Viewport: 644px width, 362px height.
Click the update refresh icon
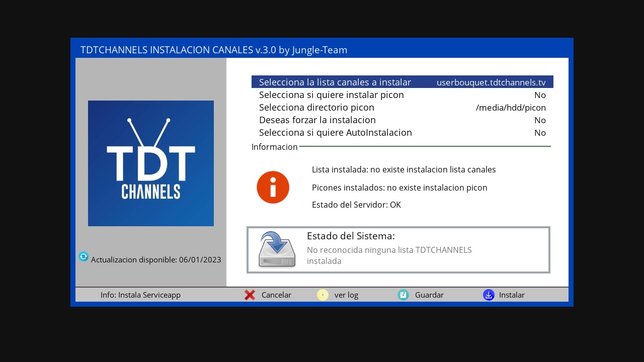[x=84, y=256]
